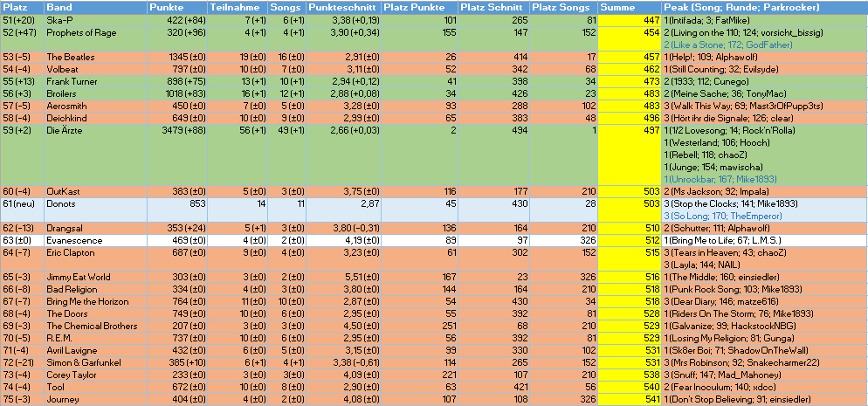The width and height of the screenshot is (868, 406).
Task: Select the 'Punkte' column header
Action: coord(177,8)
